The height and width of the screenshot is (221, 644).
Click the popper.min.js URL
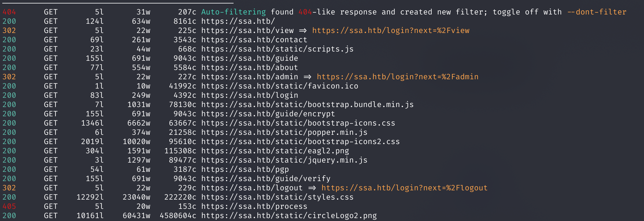[284, 132]
